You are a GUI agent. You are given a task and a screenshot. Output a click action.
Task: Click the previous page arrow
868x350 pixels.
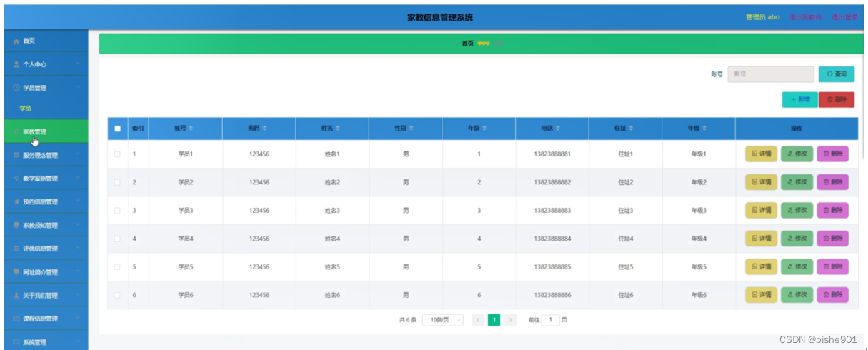[x=478, y=320]
